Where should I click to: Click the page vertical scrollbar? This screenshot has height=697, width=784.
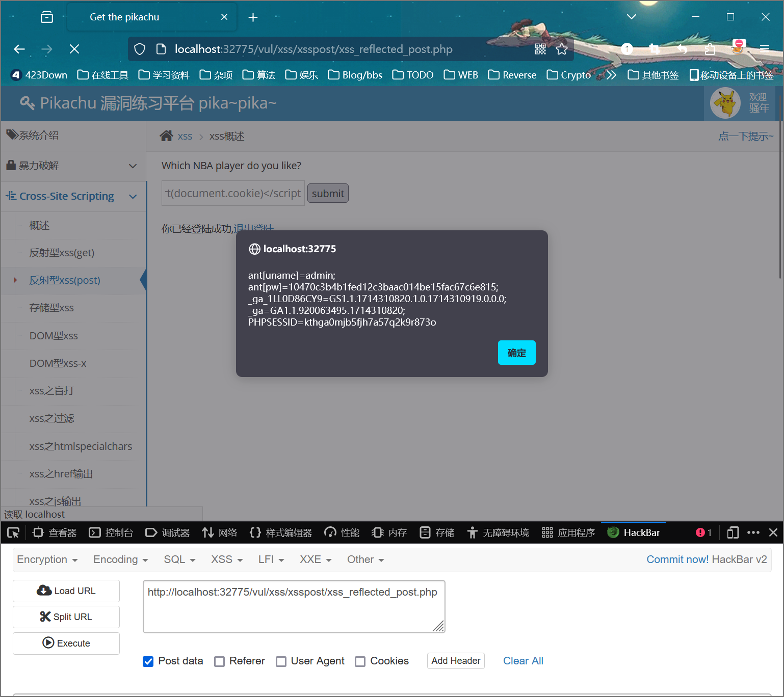(x=780, y=204)
